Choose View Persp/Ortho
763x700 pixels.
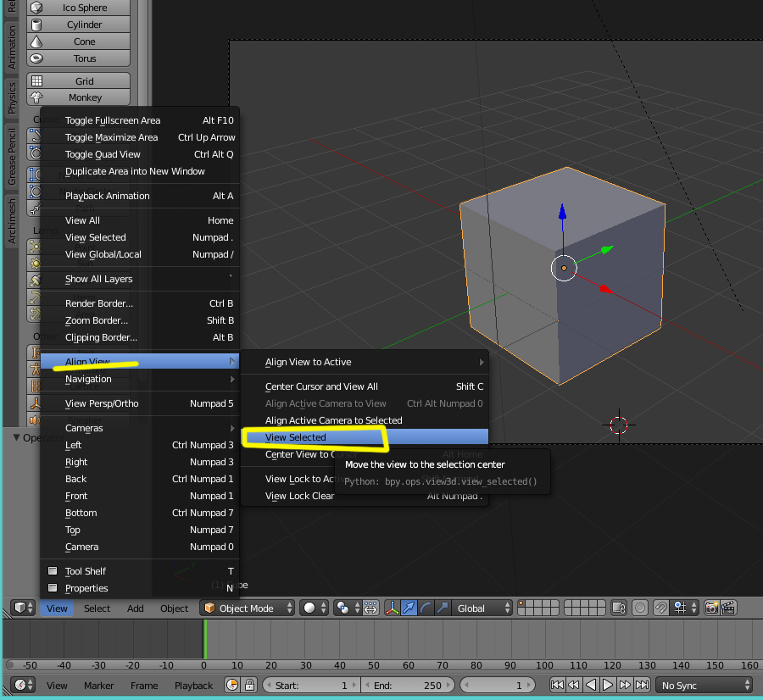[x=140, y=403]
